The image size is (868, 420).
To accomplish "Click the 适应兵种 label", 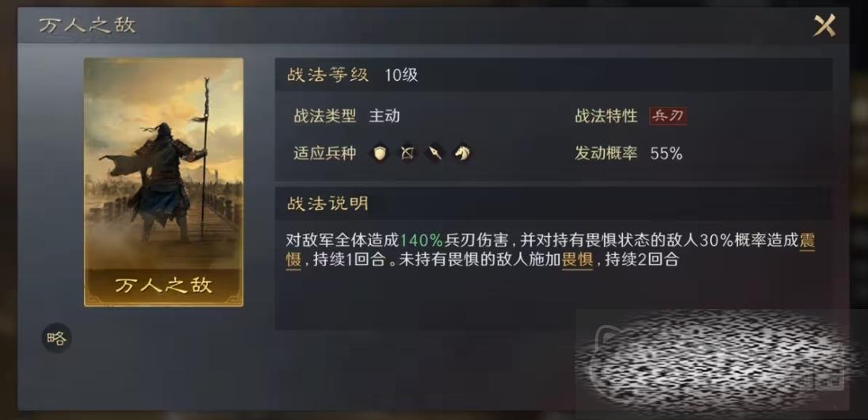I will [325, 153].
